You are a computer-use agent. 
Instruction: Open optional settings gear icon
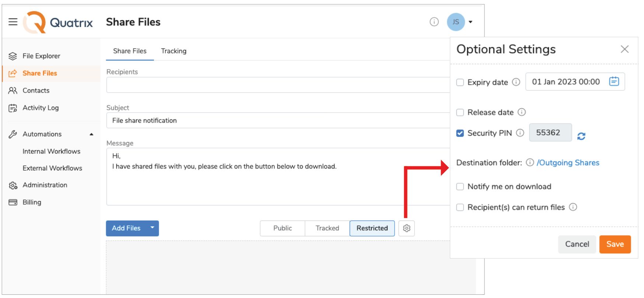point(407,228)
